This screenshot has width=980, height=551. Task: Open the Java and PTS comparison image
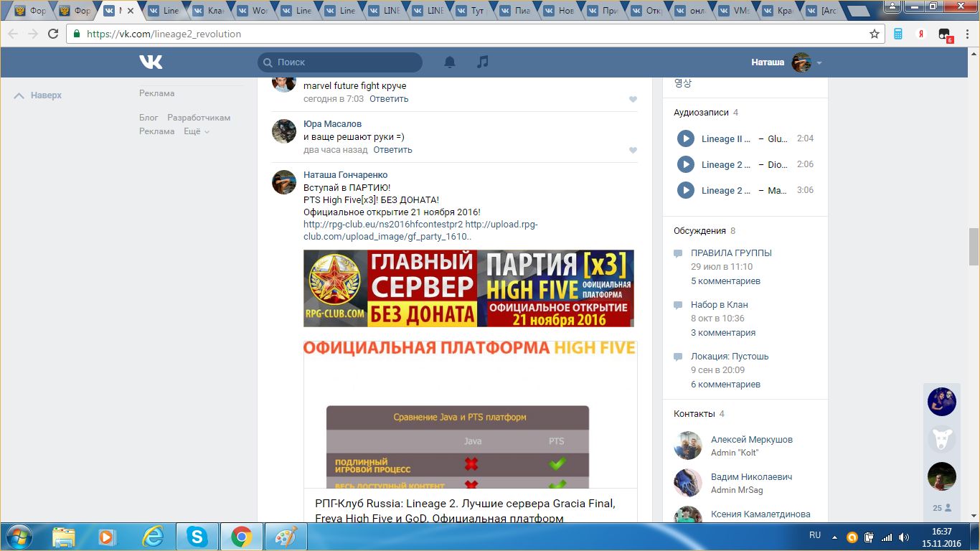pos(470,415)
